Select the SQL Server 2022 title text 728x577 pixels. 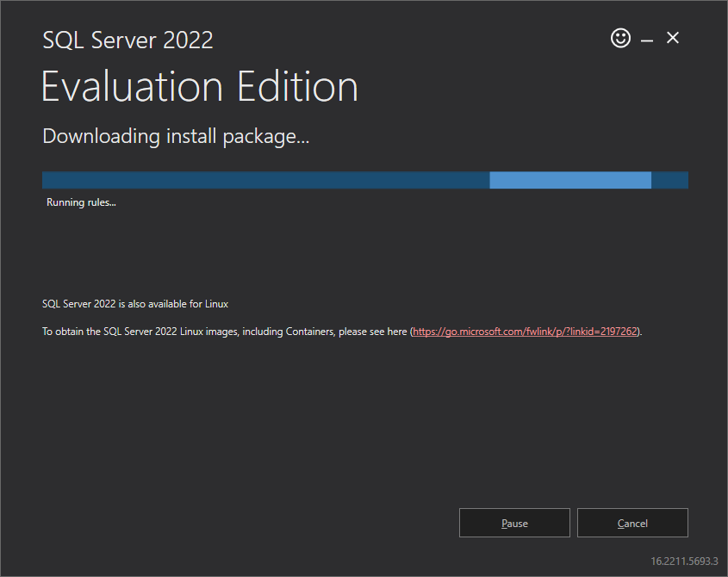coord(128,40)
